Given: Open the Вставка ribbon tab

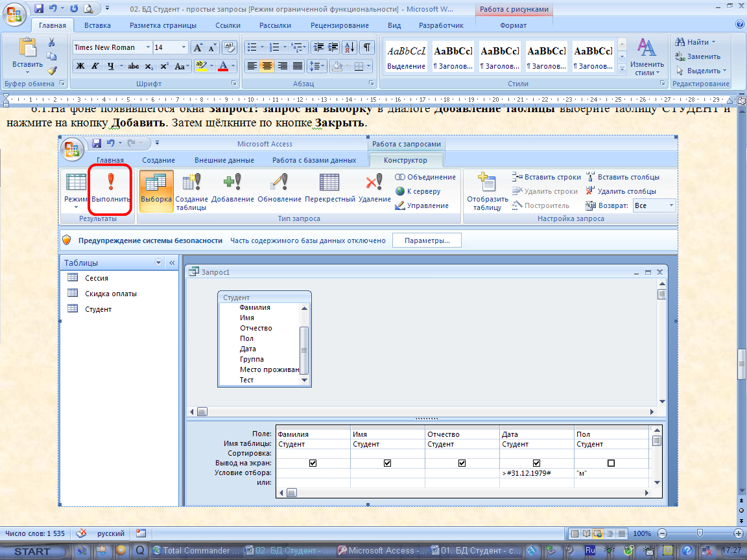Looking at the screenshot, I should coord(97,25).
